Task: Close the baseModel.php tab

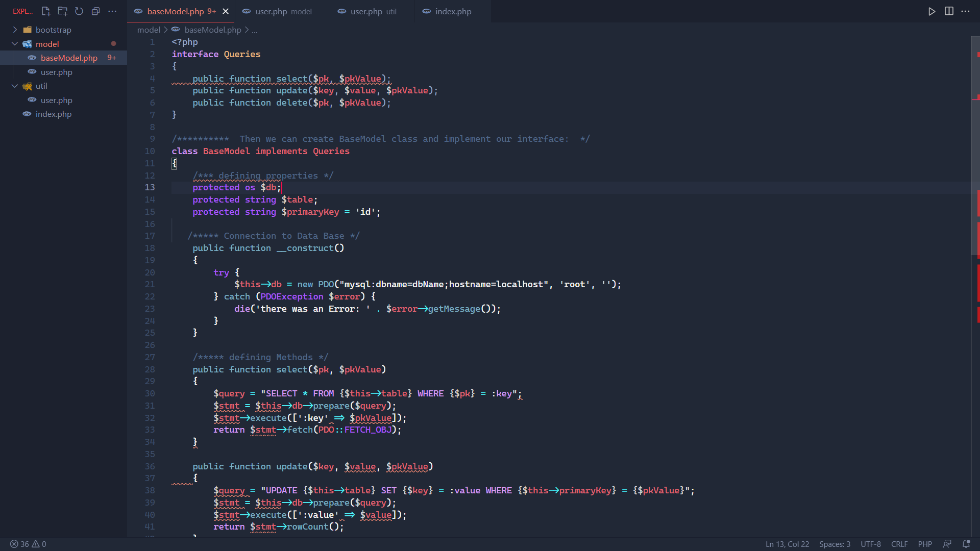Action: pyautogui.click(x=226, y=11)
